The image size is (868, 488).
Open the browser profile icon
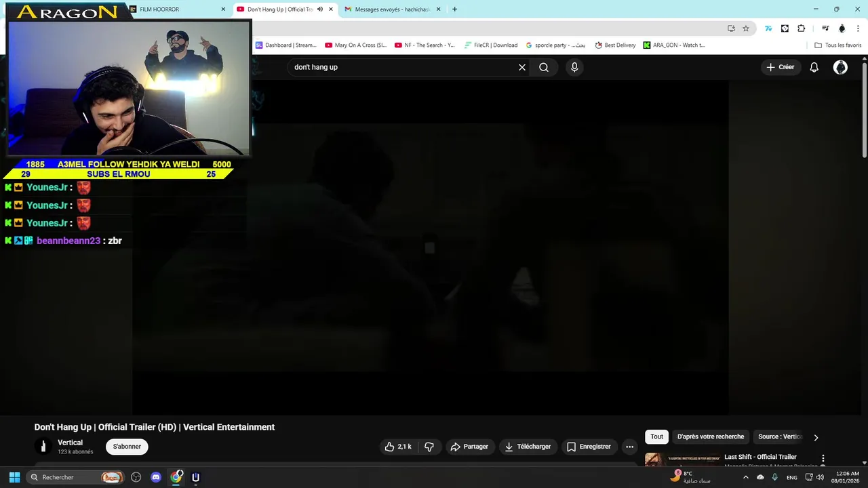click(x=842, y=28)
